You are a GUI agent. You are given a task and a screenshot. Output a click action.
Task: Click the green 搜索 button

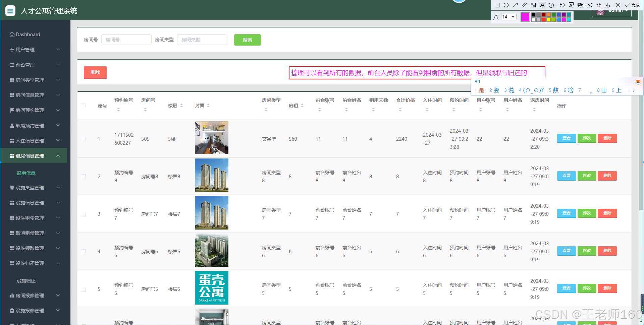pyautogui.click(x=248, y=40)
